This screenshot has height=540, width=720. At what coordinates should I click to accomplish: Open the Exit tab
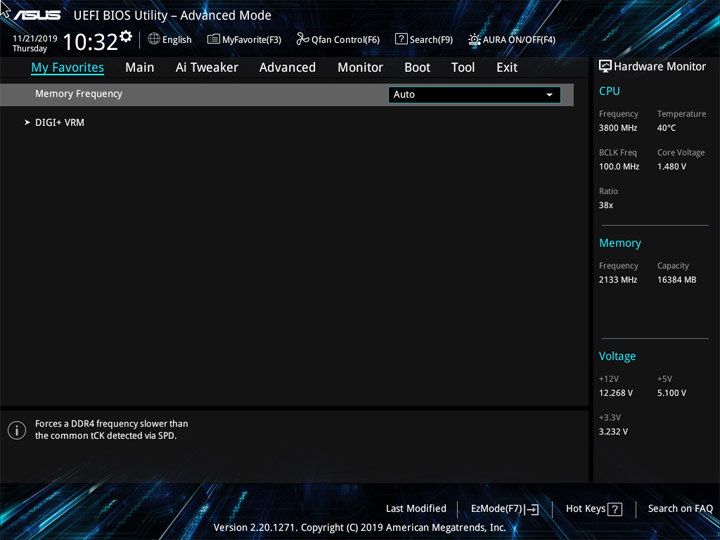[507, 68]
